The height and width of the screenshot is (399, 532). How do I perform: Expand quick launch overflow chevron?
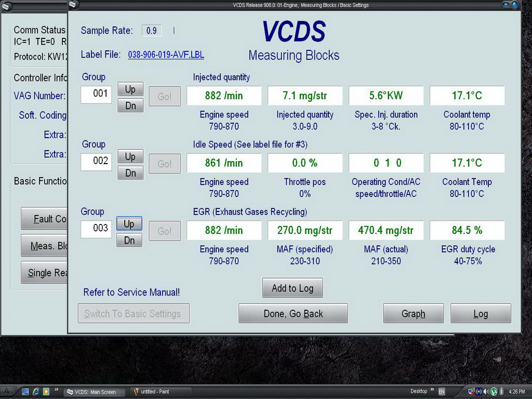[x=56, y=390]
